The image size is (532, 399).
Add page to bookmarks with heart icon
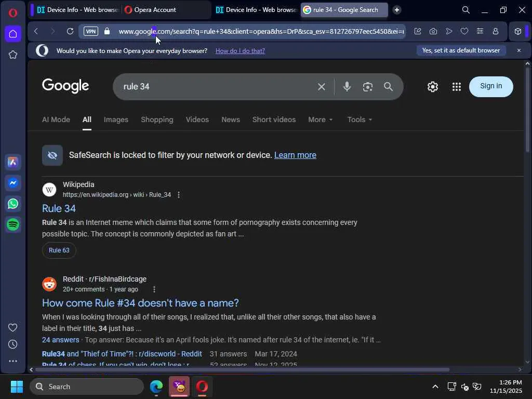(x=464, y=31)
